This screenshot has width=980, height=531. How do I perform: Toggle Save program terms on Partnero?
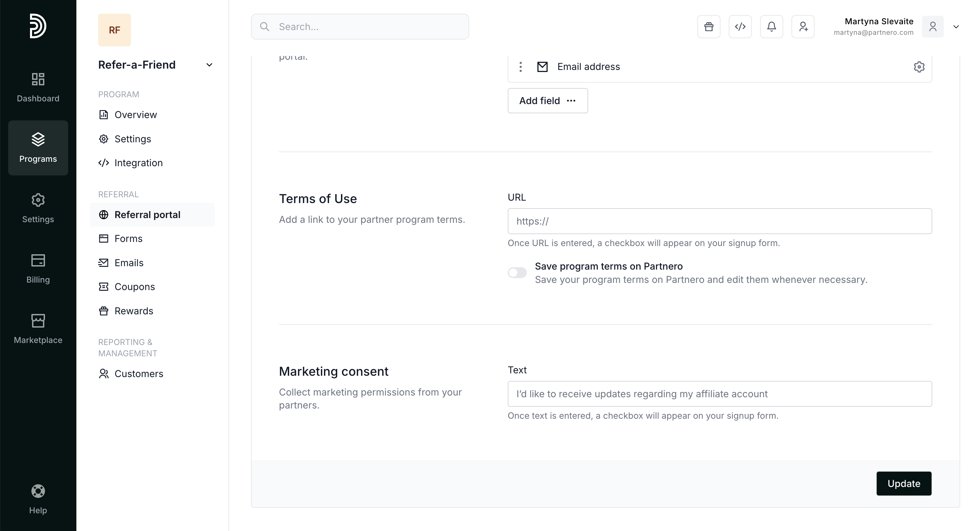pos(517,273)
